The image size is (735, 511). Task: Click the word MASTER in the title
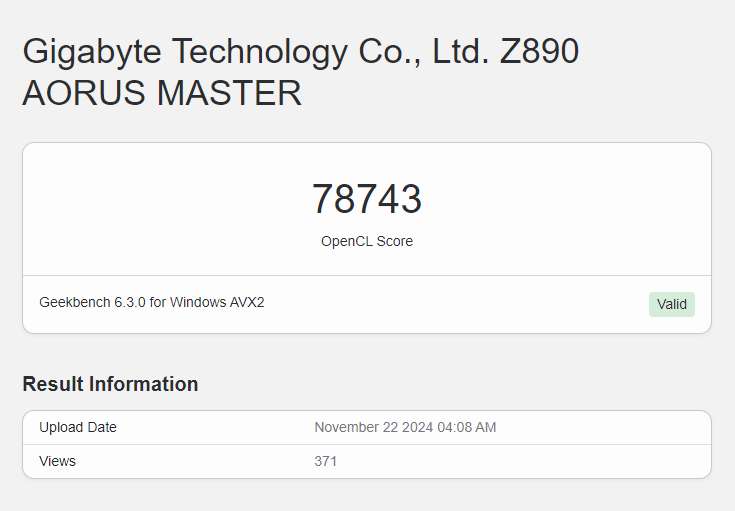pos(230,93)
